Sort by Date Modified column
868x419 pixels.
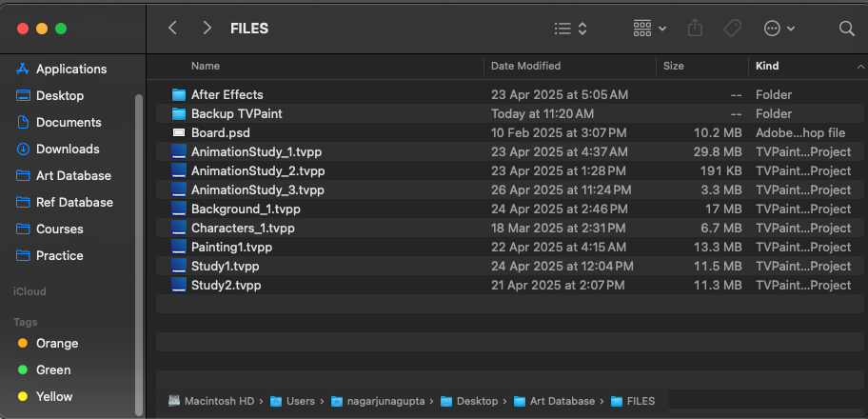[x=526, y=66]
